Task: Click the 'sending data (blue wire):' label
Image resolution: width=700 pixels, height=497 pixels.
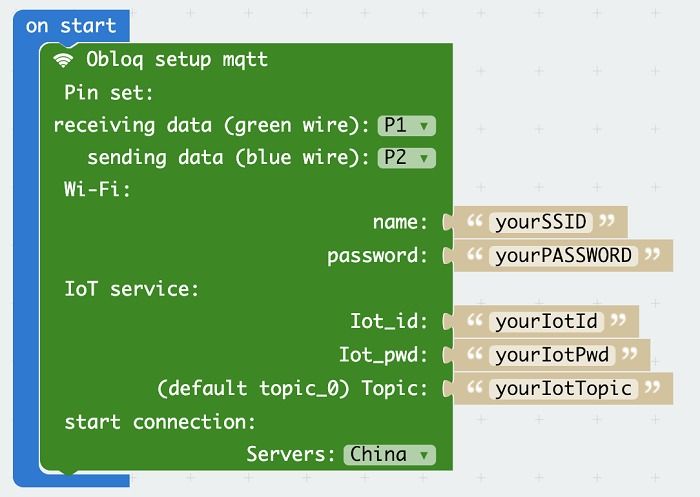Action: pos(228,158)
